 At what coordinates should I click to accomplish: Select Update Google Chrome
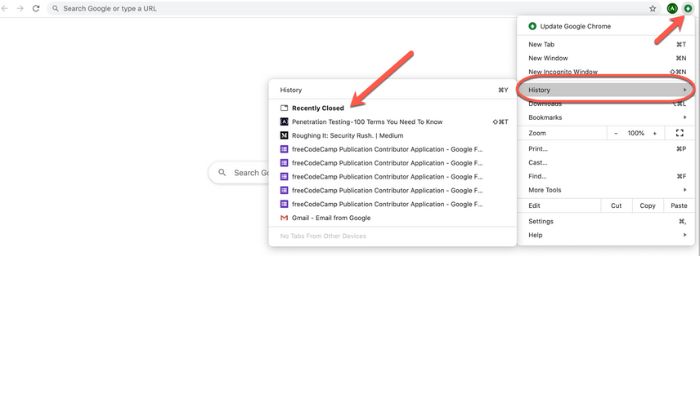(606, 26)
